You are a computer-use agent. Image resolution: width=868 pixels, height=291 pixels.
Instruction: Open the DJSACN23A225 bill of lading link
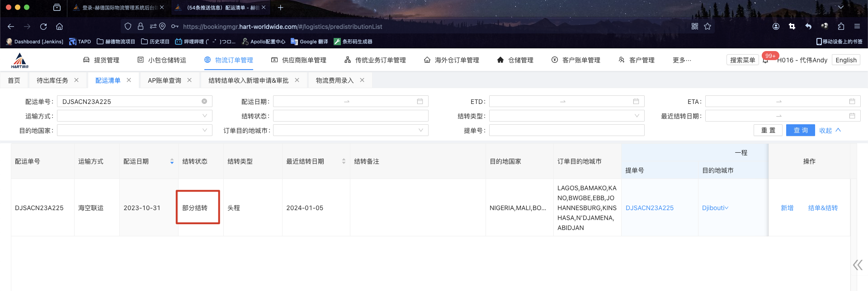click(x=649, y=208)
